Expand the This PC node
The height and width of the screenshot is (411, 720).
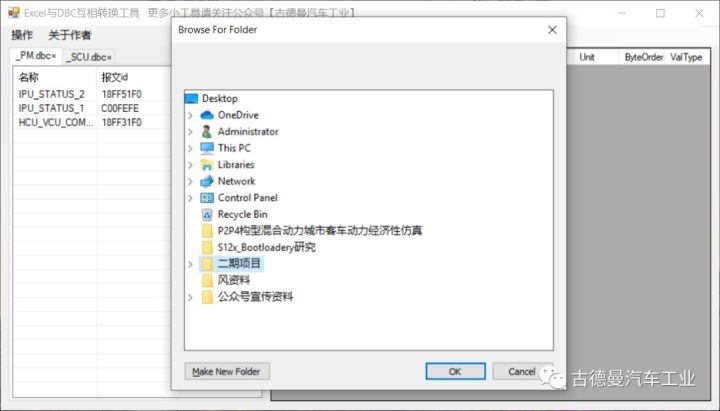coord(190,148)
